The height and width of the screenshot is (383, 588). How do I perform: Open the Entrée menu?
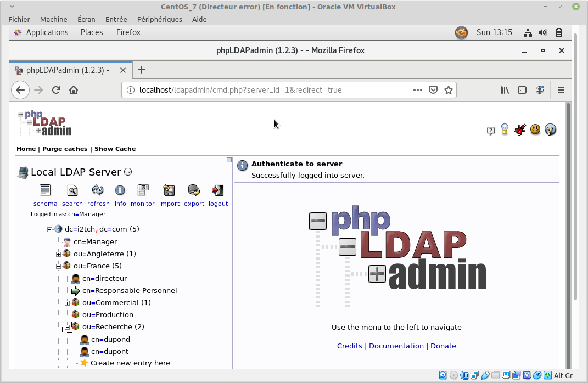point(116,20)
